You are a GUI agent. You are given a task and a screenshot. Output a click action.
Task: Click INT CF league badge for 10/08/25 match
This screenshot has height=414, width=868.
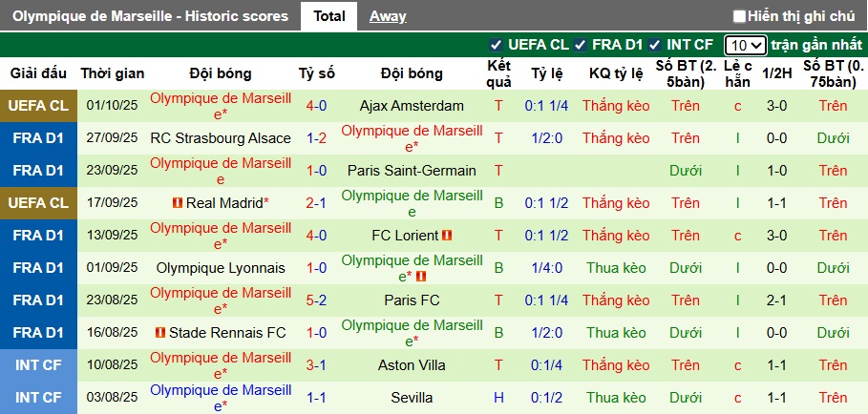[x=38, y=365]
